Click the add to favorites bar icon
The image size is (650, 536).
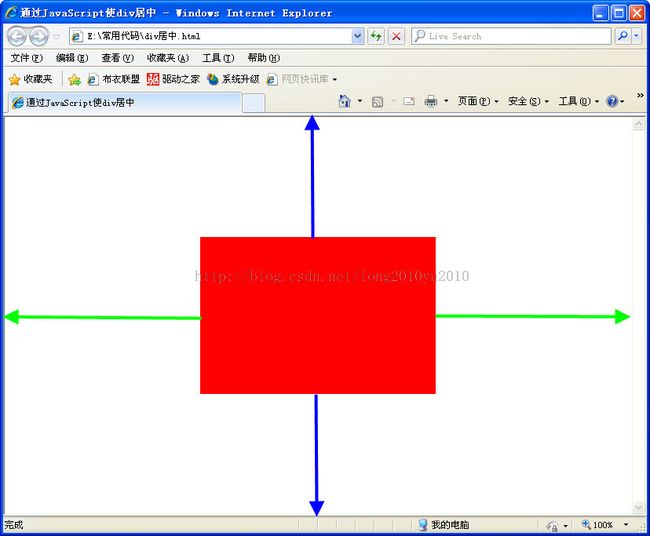[74, 80]
